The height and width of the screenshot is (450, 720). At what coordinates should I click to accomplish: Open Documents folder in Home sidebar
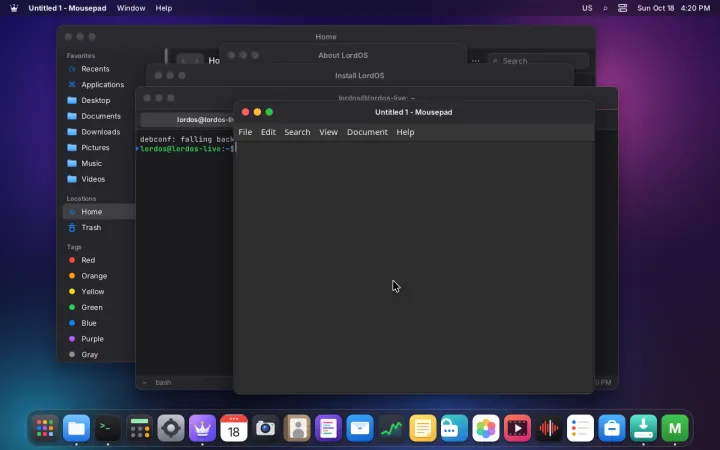pos(101,116)
